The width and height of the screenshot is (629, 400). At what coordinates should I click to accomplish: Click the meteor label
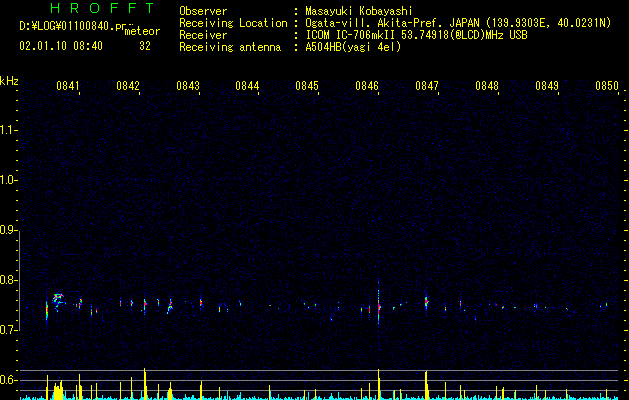142,31
